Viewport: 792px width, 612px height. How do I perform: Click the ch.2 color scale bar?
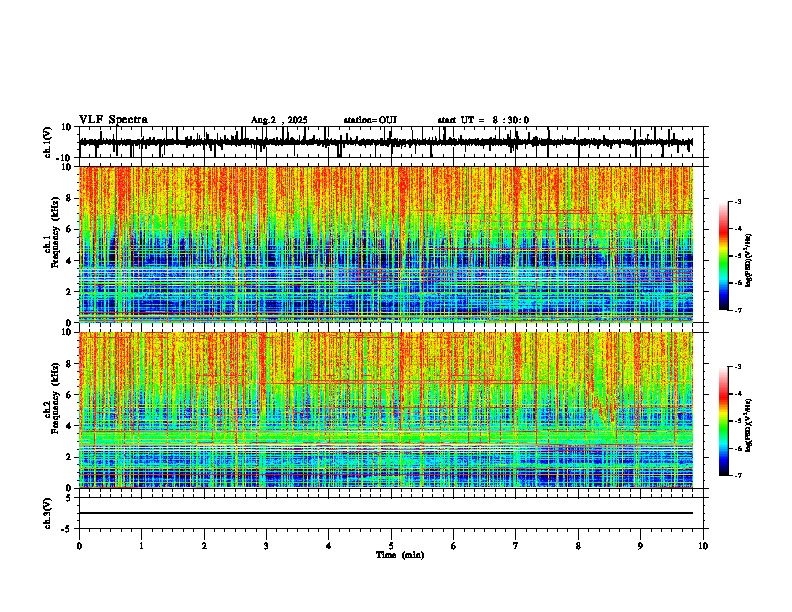click(724, 421)
